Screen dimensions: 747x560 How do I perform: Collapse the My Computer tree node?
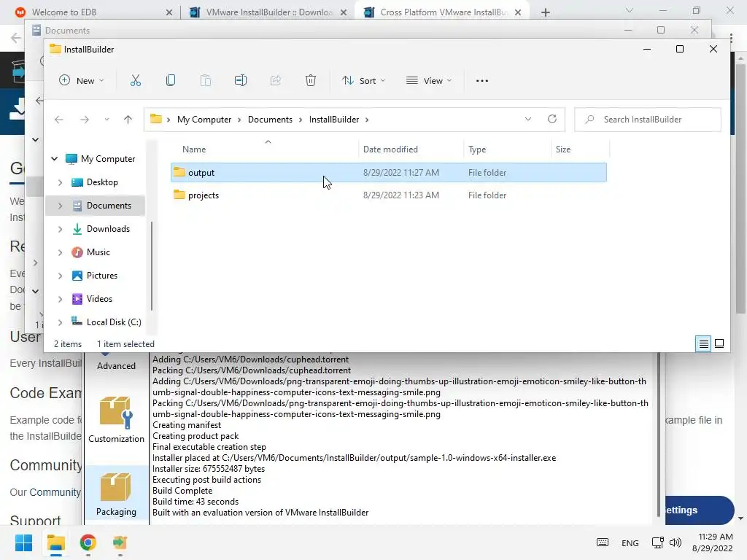tap(54, 158)
